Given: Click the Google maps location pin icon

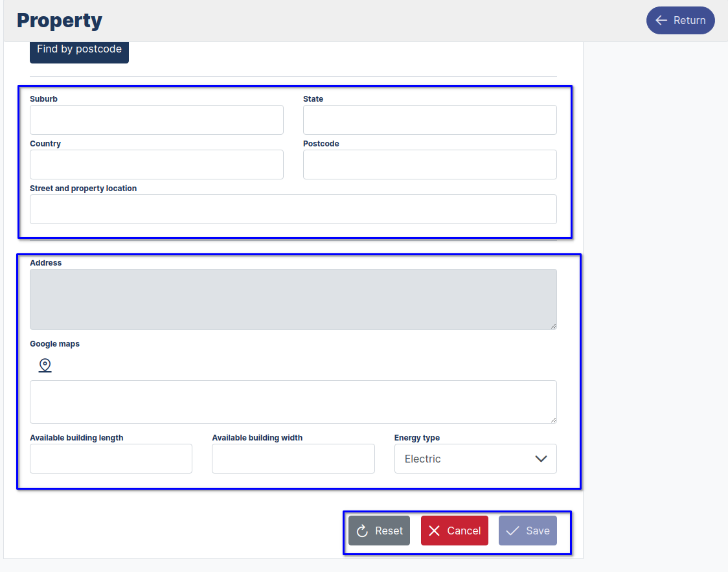Looking at the screenshot, I should [x=45, y=364].
